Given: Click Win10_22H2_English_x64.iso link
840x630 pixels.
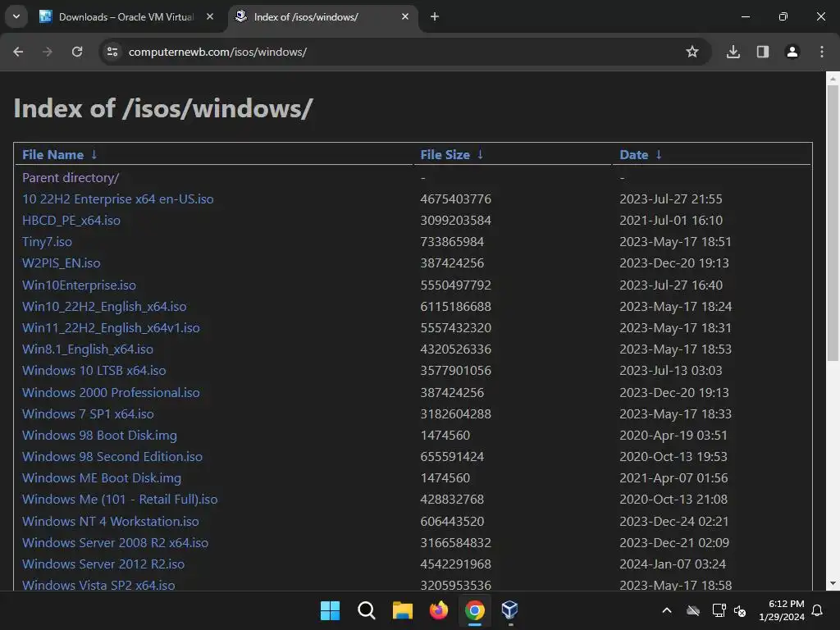Looking at the screenshot, I should pos(104,307).
